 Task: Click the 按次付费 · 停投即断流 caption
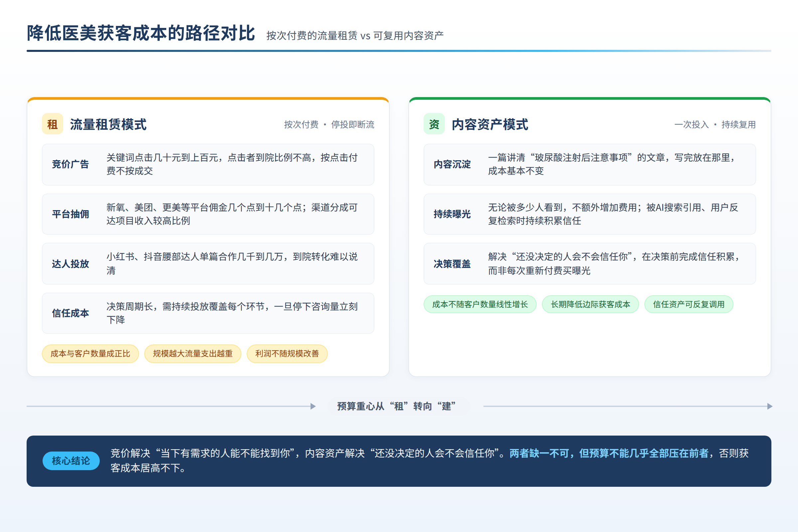(329, 124)
